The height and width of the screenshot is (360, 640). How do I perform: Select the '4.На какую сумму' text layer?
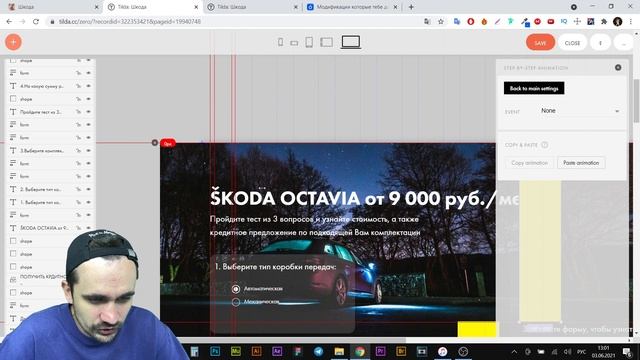click(x=42, y=86)
